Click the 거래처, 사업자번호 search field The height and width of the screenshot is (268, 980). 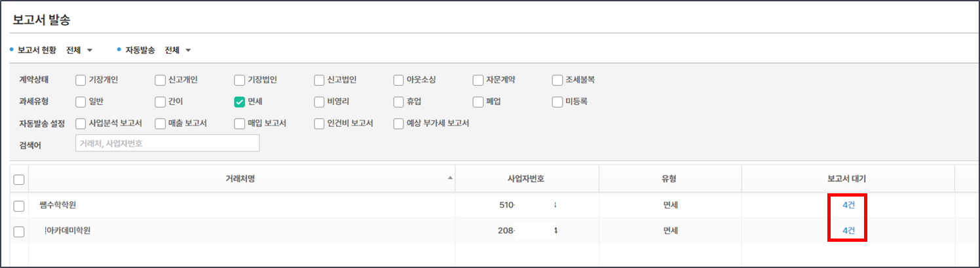167,144
